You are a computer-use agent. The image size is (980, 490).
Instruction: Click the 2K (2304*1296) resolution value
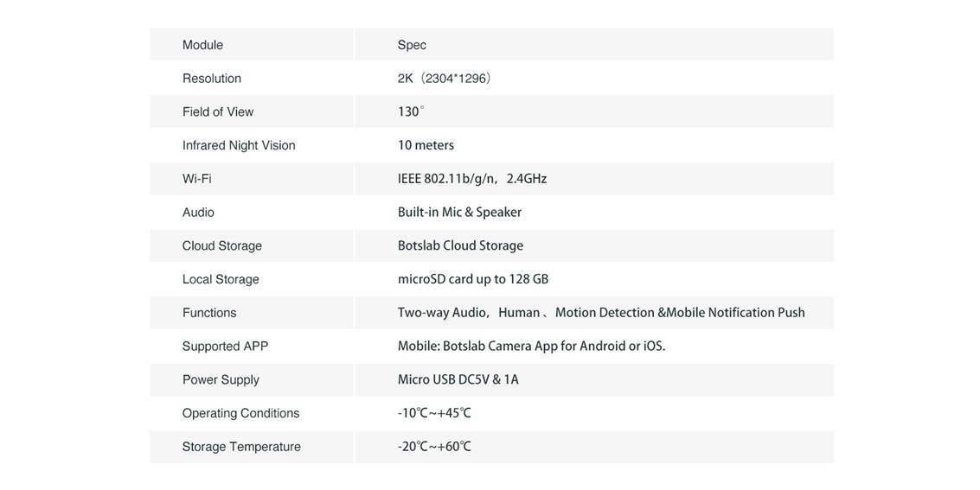(x=445, y=79)
